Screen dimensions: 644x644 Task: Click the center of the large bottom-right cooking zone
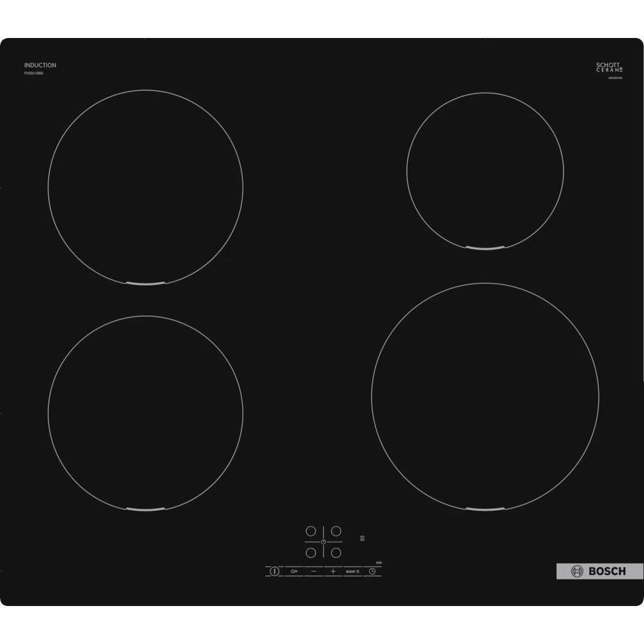coord(485,397)
